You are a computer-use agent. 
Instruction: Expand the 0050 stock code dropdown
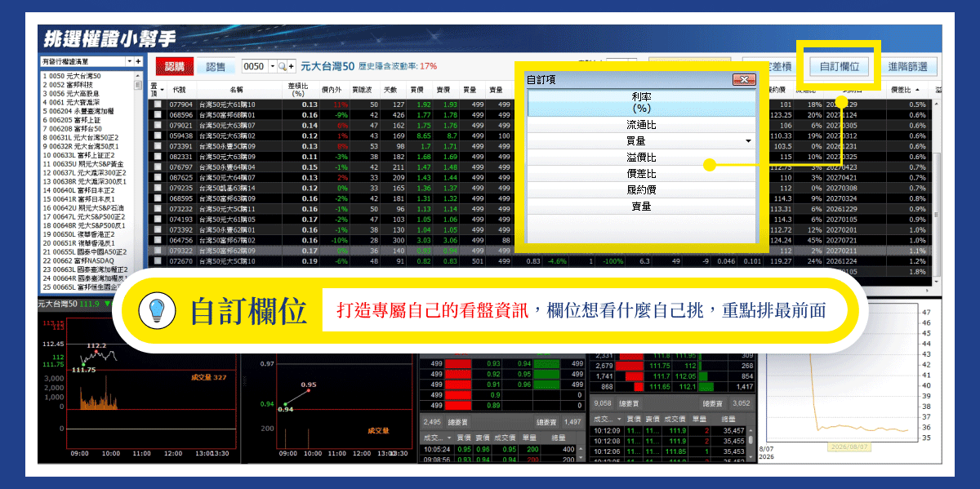click(273, 66)
